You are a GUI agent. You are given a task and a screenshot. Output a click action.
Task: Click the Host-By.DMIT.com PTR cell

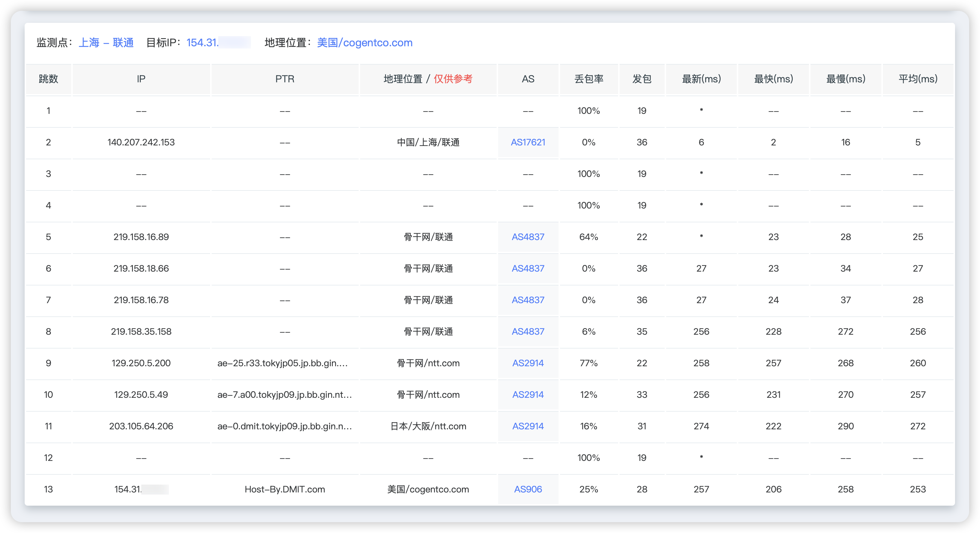tap(285, 489)
